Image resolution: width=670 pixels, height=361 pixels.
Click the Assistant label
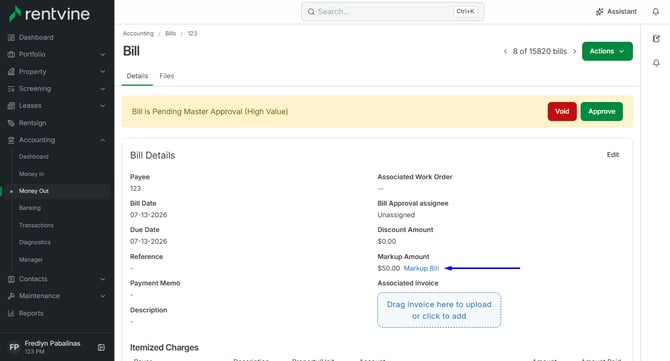[x=622, y=12]
